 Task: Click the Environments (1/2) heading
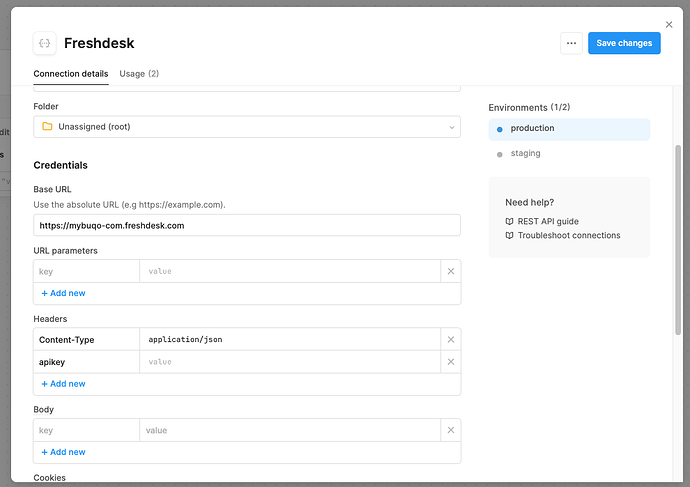[529, 108]
